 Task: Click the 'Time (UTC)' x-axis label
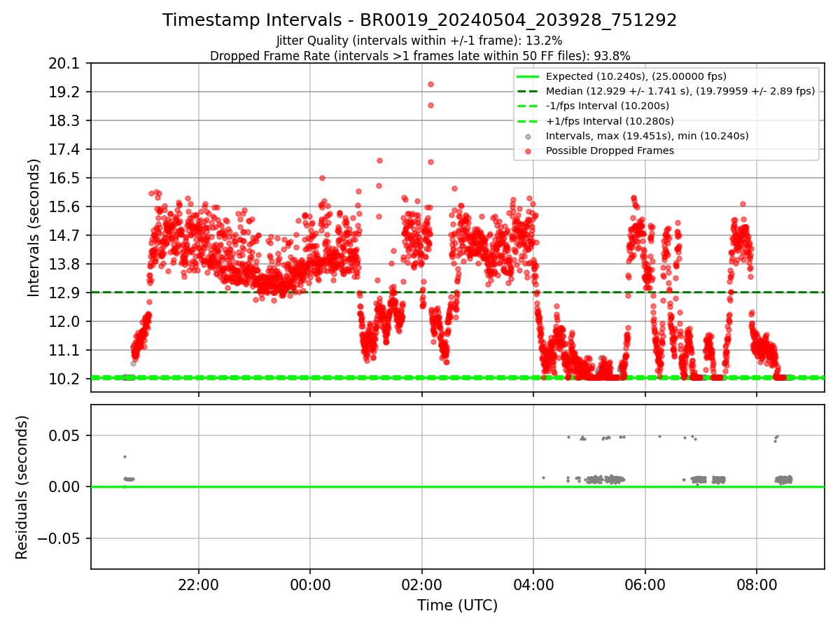click(x=457, y=605)
